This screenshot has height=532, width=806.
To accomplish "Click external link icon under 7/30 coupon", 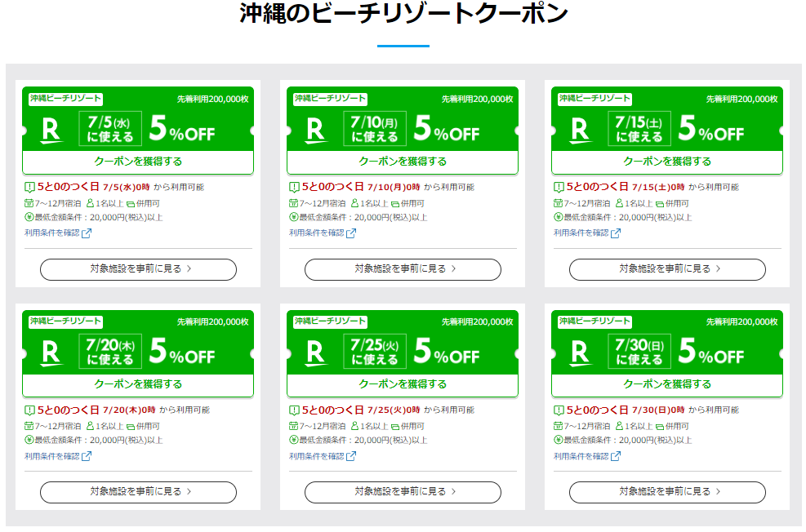I will coord(616,456).
